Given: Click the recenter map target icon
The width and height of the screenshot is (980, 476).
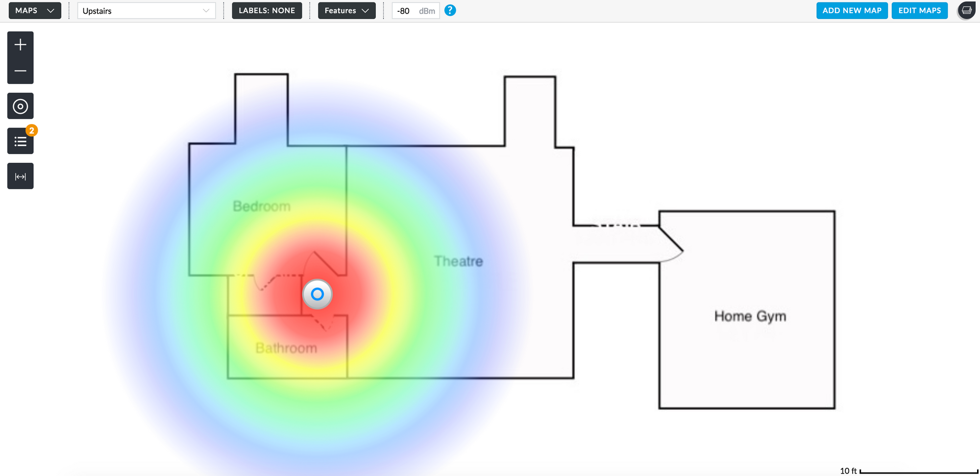Looking at the screenshot, I should coord(20,106).
